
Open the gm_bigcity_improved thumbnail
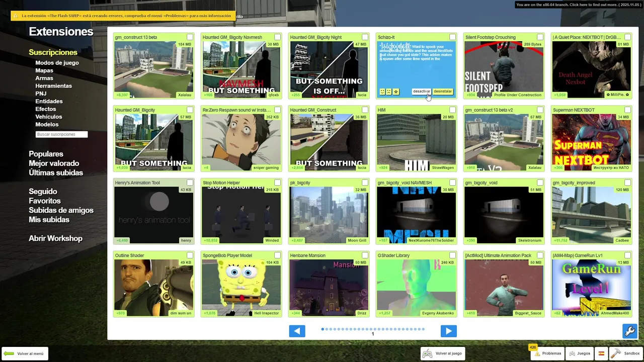point(591,215)
